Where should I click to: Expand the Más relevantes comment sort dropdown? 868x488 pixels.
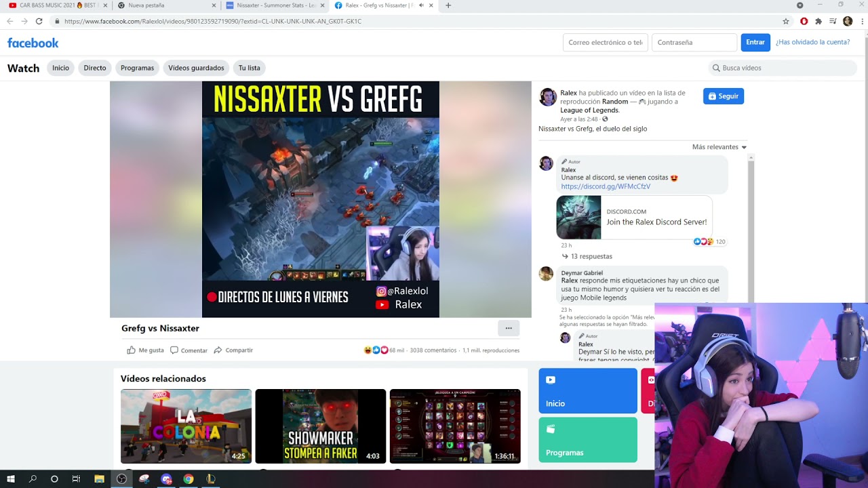coord(719,147)
